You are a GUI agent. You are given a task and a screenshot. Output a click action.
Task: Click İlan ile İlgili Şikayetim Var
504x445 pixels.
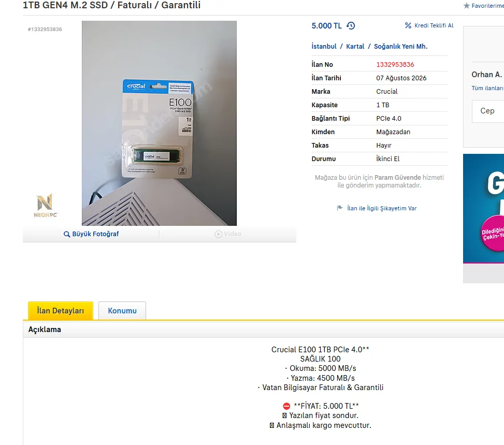pyautogui.click(x=382, y=208)
